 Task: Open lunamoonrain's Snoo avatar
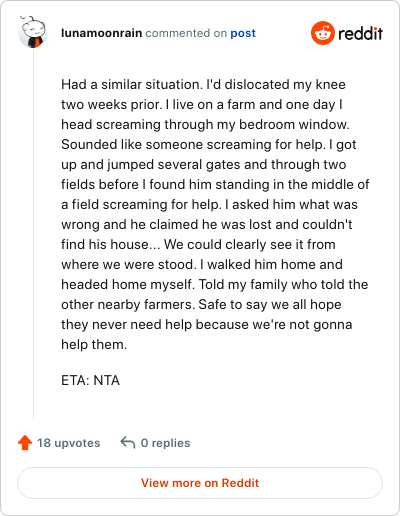(33, 32)
